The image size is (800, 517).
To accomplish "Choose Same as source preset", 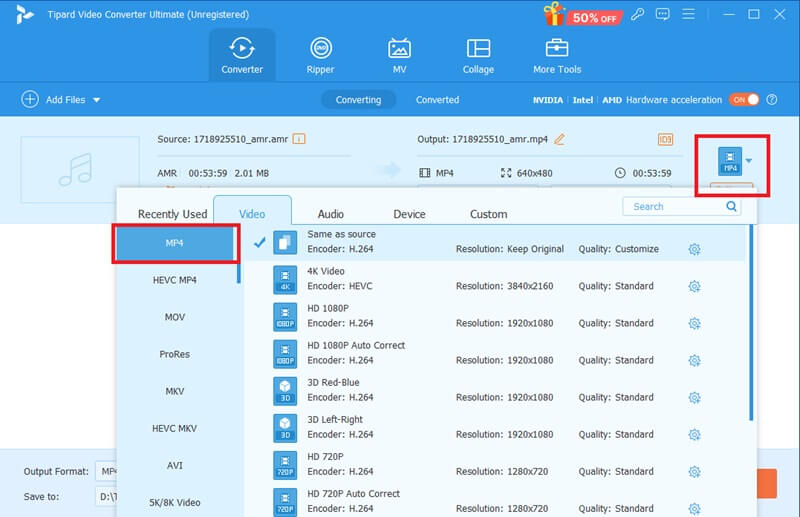I will click(495, 242).
